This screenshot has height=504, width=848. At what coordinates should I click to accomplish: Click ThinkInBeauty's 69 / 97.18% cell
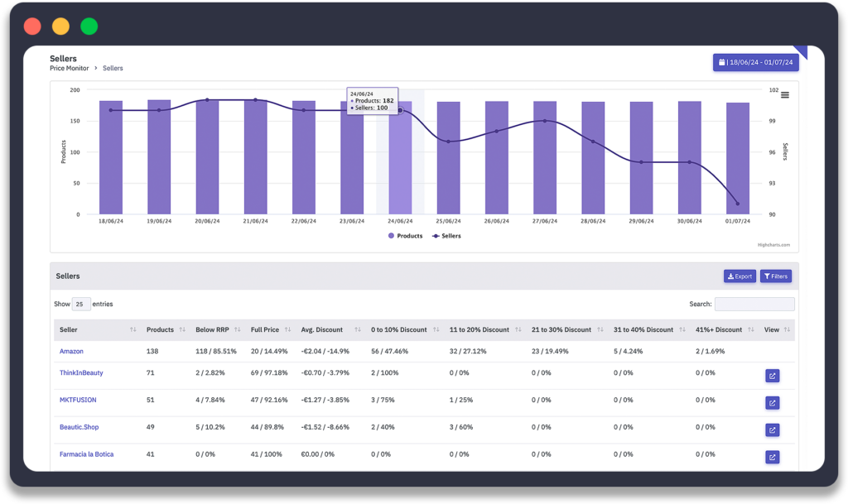coord(269,372)
